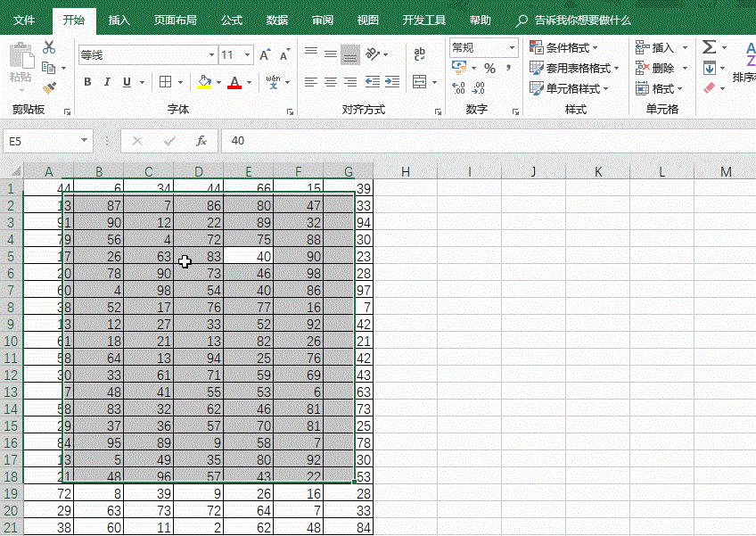
Task: Switch to the 公式 Formulas tab
Action: pos(232,21)
